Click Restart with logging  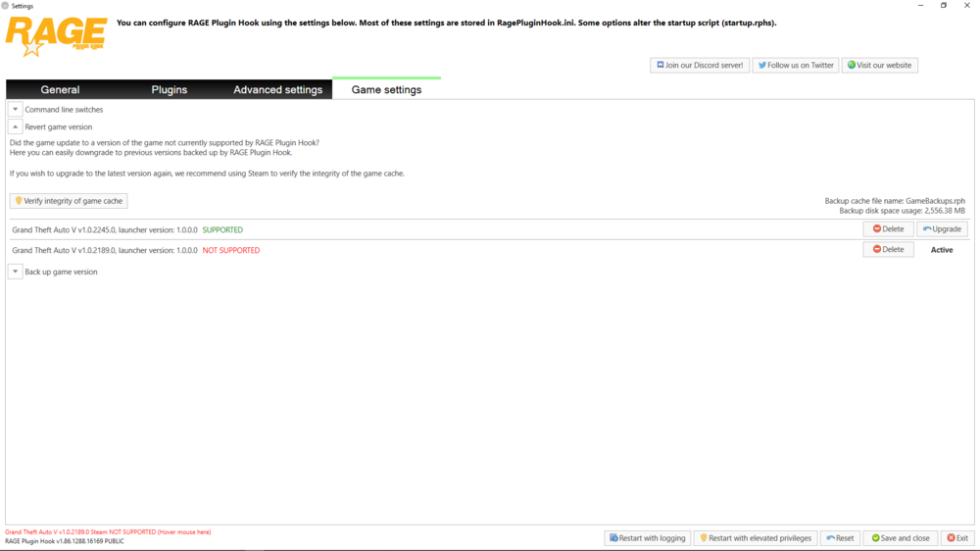coord(648,538)
